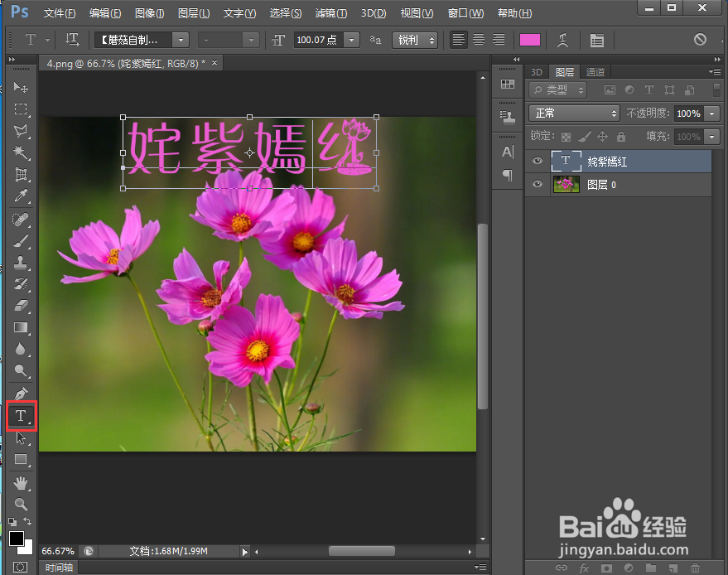Select the Brush tool

pos(21,239)
